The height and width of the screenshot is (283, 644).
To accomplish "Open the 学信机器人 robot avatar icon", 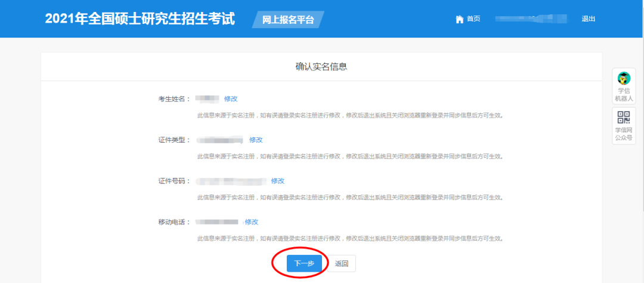I will click(x=624, y=78).
